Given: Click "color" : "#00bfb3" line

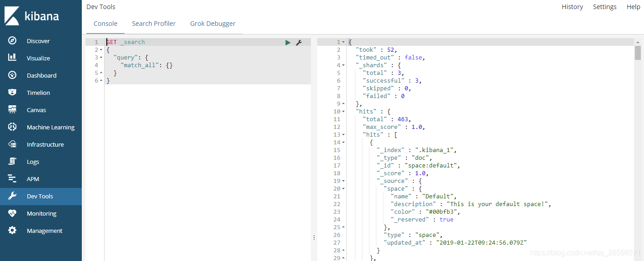Looking at the screenshot, I should 425,212.
